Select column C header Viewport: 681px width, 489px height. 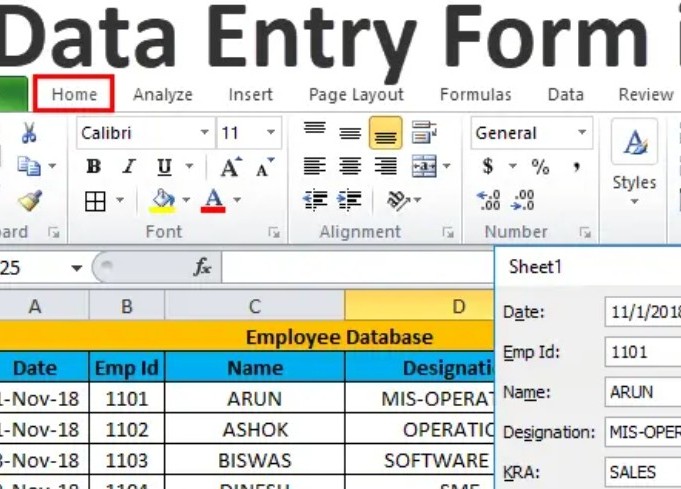(255, 306)
